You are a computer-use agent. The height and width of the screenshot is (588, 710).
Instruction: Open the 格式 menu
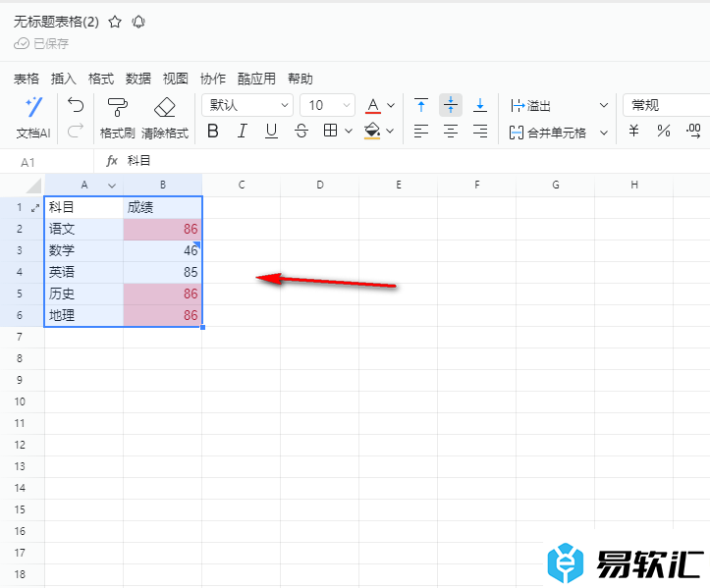(x=101, y=79)
